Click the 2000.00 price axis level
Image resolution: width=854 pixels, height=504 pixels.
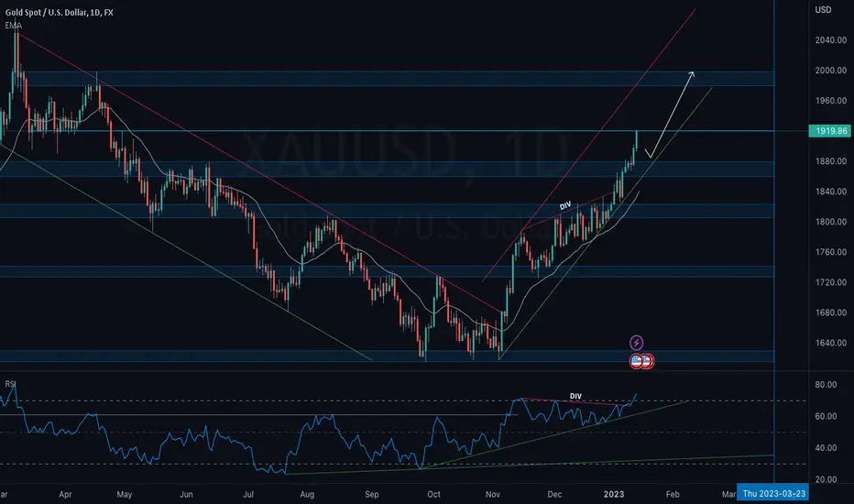(830, 71)
